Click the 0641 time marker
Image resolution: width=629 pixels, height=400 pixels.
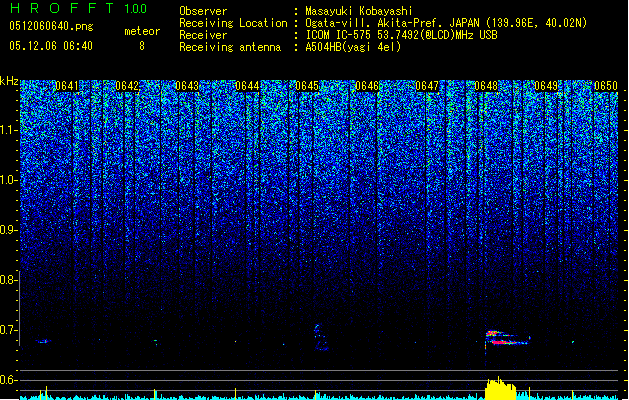point(67,86)
